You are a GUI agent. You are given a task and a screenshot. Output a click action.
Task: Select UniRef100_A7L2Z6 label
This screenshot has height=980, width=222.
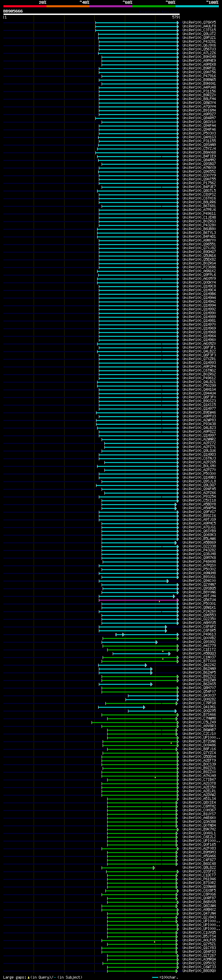pyautogui.click(x=199, y=53)
